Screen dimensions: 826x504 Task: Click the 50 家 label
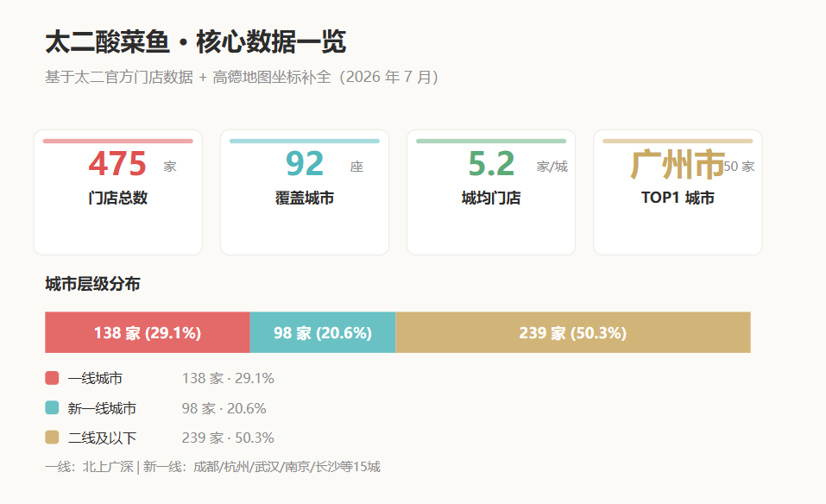[739, 167]
